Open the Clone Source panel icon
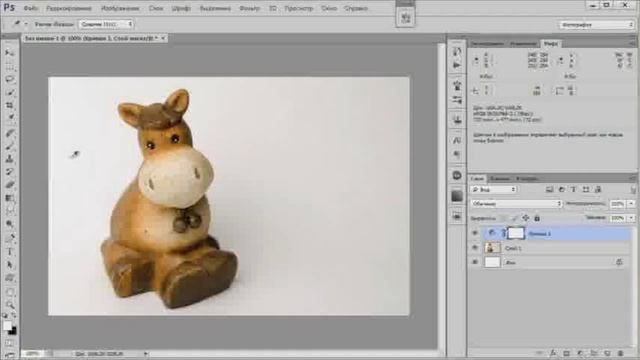Viewport: 640px width, 360px height. coord(457,120)
